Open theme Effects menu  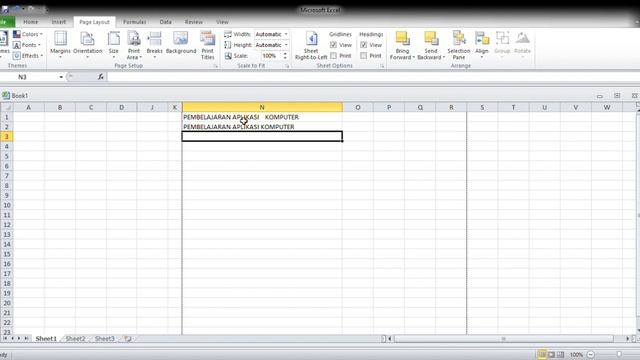pyautogui.click(x=28, y=56)
